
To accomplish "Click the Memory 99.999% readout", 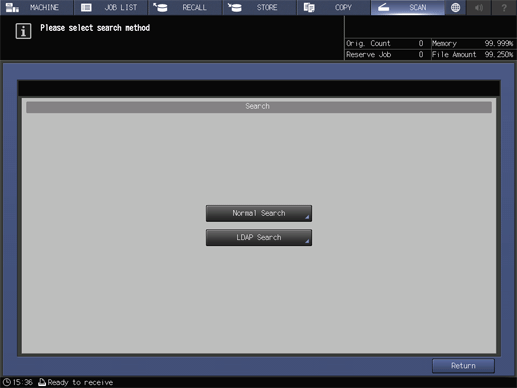I will 473,43.
